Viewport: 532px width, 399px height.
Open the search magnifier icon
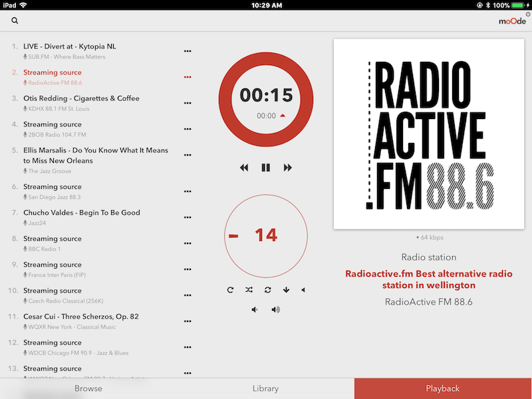coord(15,21)
